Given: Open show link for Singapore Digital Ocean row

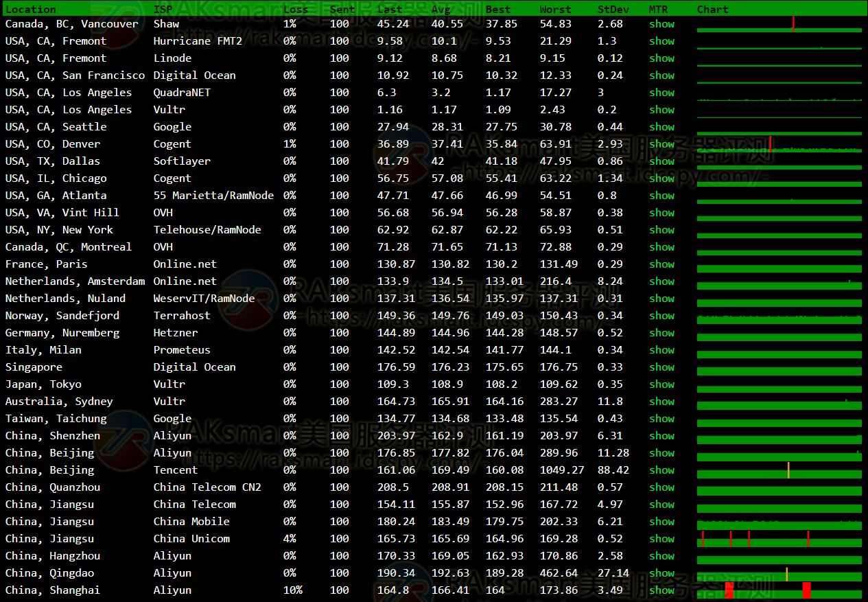Looking at the screenshot, I should point(661,367).
